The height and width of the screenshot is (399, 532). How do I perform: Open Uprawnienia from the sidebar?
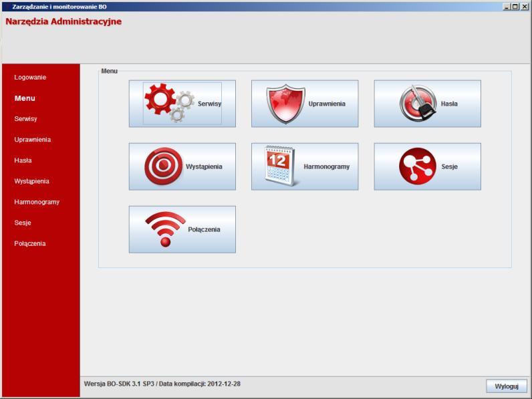click(x=33, y=140)
